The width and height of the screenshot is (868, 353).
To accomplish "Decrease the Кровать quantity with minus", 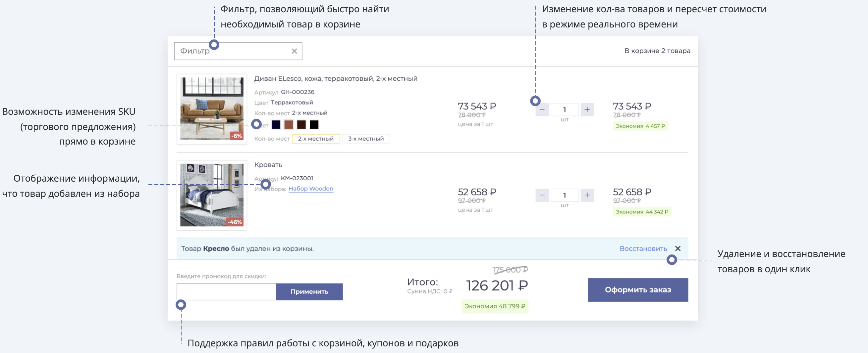I will click(x=542, y=195).
